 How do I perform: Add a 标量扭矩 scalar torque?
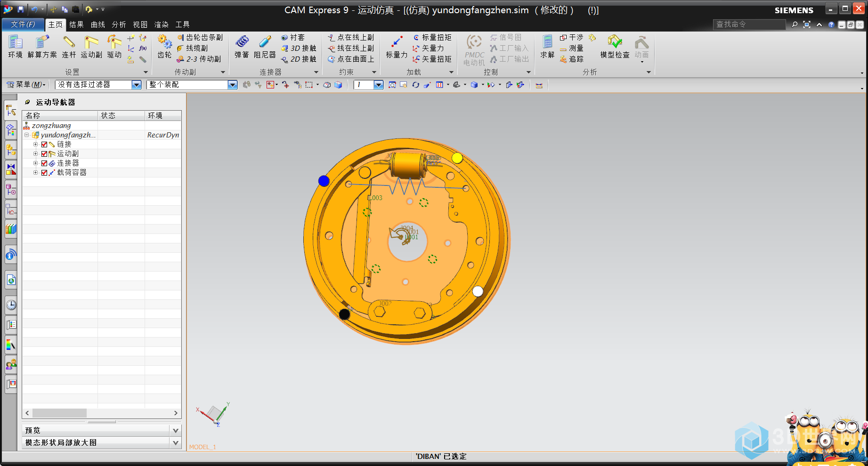(x=432, y=37)
